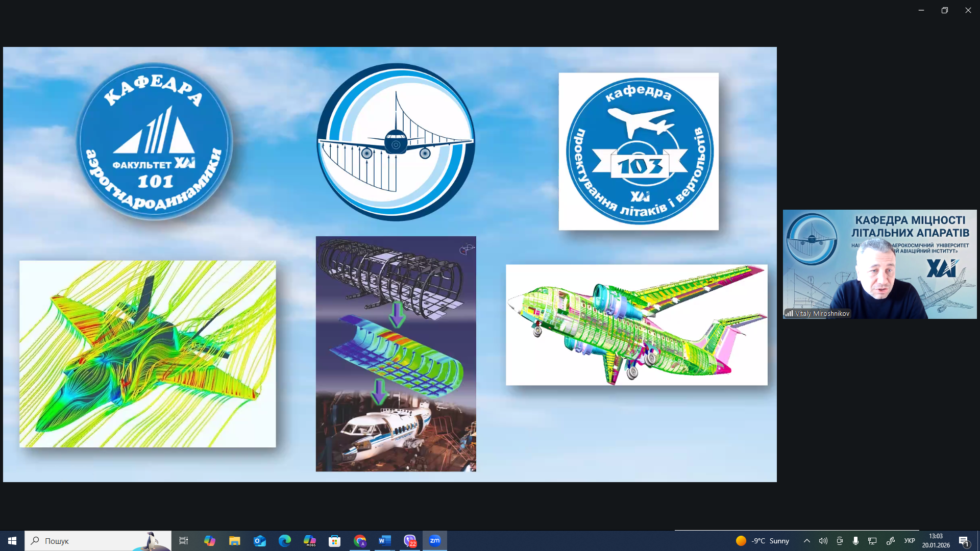Launch Microsoft Store from taskbar
This screenshot has height=551, width=980.
tap(335, 541)
